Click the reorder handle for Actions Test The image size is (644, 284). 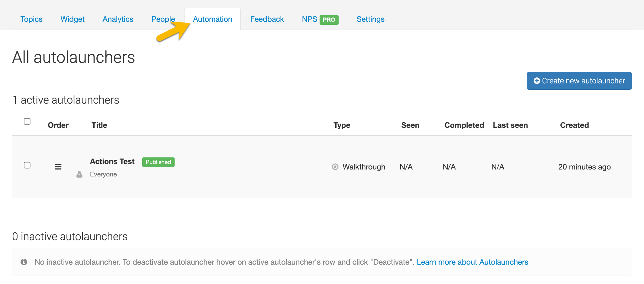coord(58,167)
